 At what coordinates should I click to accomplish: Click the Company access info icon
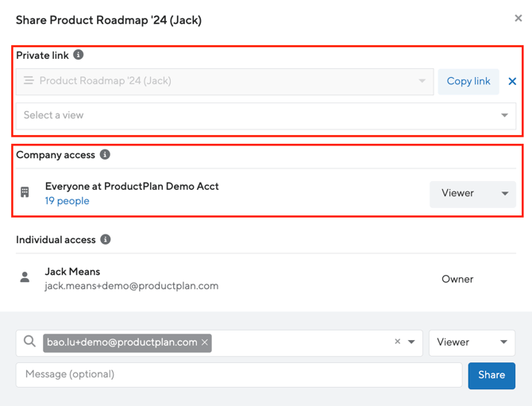coord(105,155)
